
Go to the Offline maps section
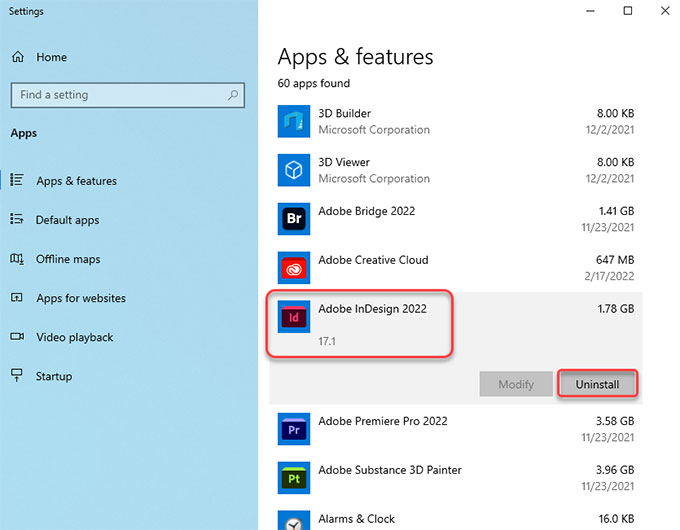point(68,259)
